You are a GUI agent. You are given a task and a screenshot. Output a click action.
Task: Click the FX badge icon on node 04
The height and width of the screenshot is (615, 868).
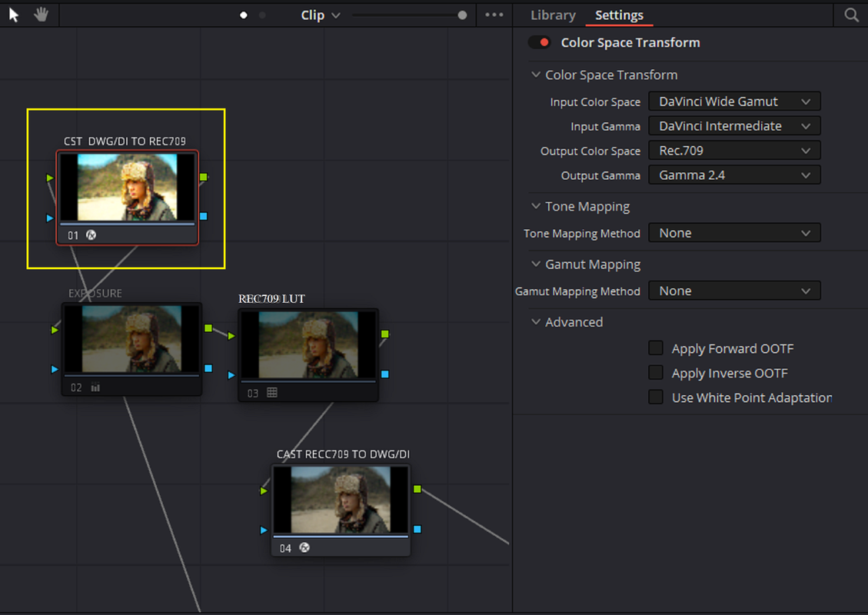click(304, 547)
